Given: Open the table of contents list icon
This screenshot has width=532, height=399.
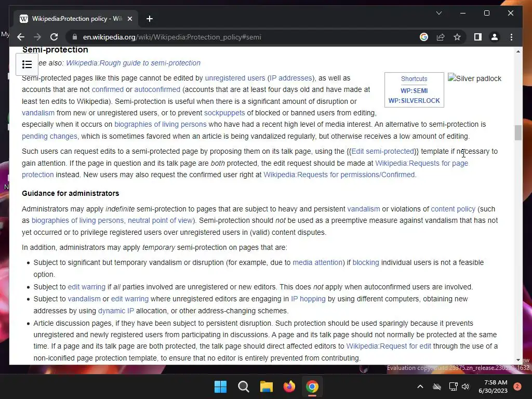Looking at the screenshot, I should pyautogui.click(x=27, y=64).
